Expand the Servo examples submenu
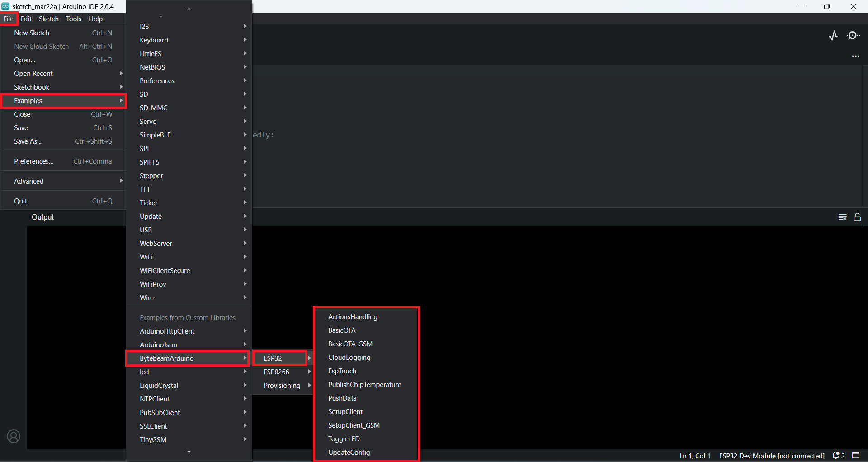Image resolution: width=868 pixels, height=462 pixels. (x=189, y=122)
